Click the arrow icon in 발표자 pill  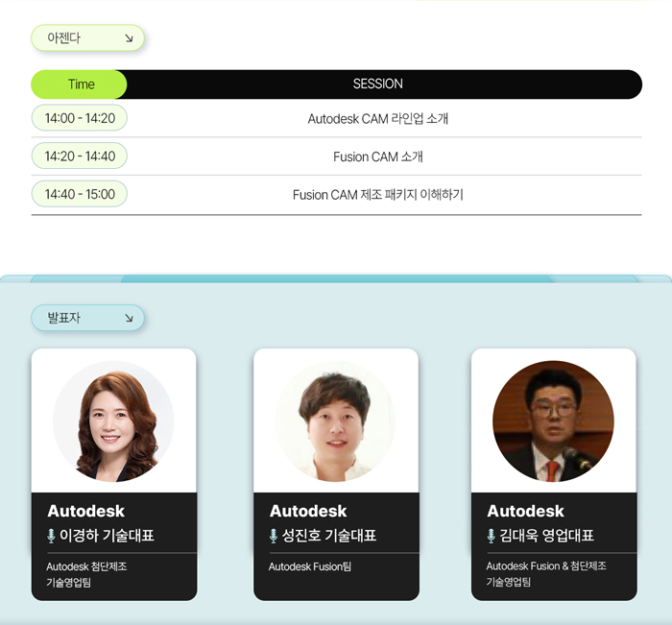[129, 318]
